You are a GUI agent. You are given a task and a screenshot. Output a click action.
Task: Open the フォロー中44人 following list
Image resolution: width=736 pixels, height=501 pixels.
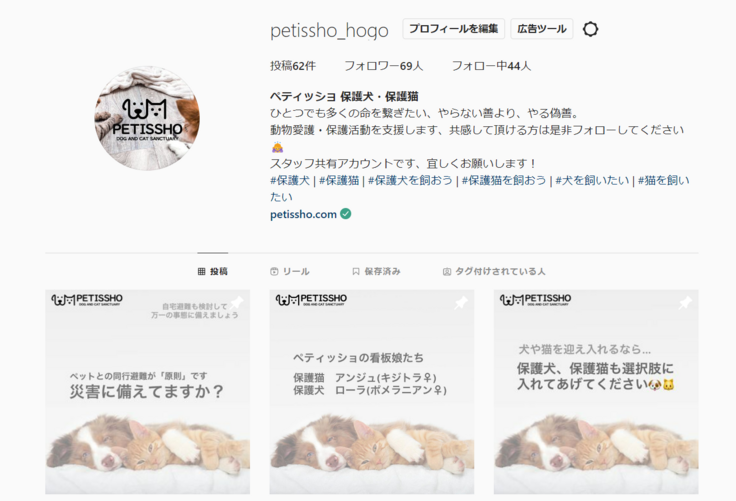(491, 66)
